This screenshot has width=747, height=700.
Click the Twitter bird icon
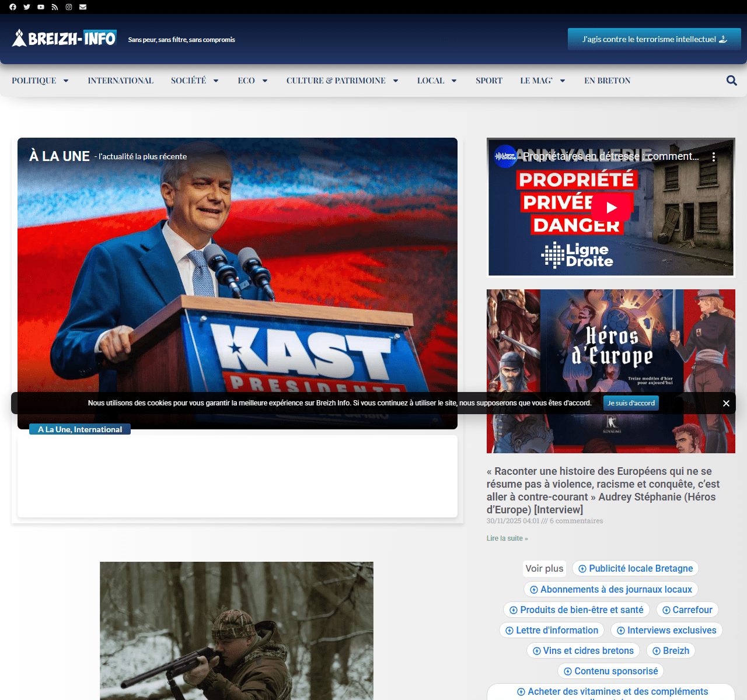(27, 7)
